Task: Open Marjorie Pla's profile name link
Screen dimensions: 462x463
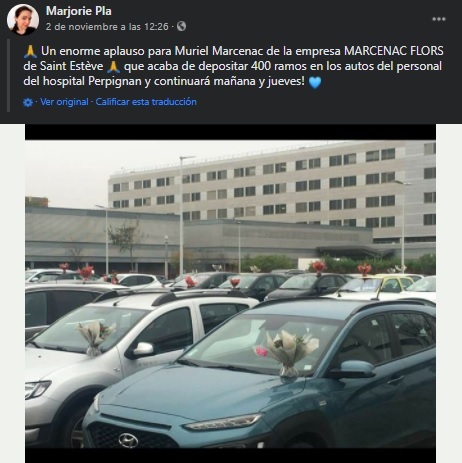Action: coord(79,11)
